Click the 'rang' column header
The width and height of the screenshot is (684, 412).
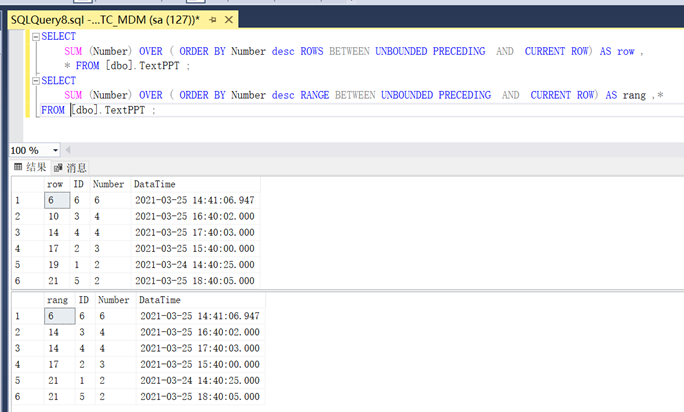[59, 300]
